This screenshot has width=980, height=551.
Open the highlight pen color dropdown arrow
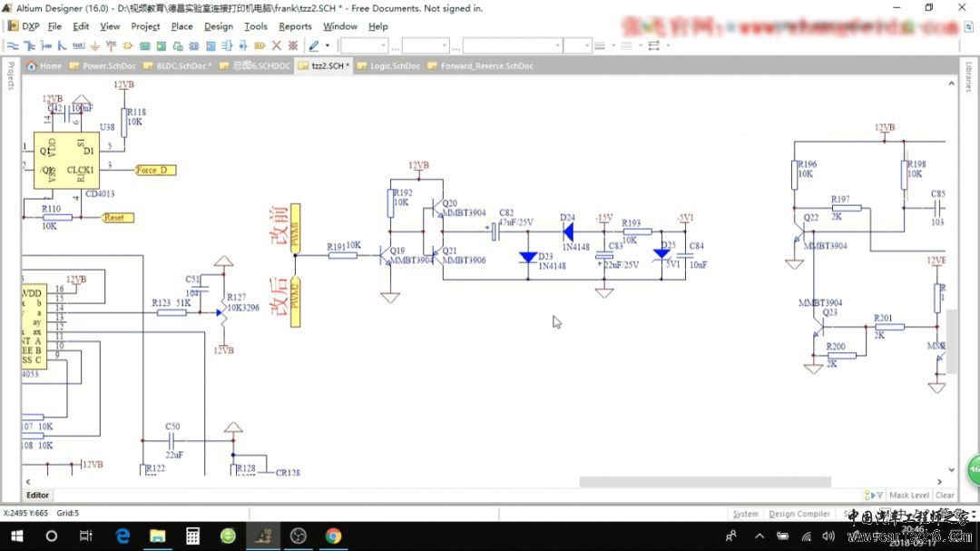click(328, 45)
